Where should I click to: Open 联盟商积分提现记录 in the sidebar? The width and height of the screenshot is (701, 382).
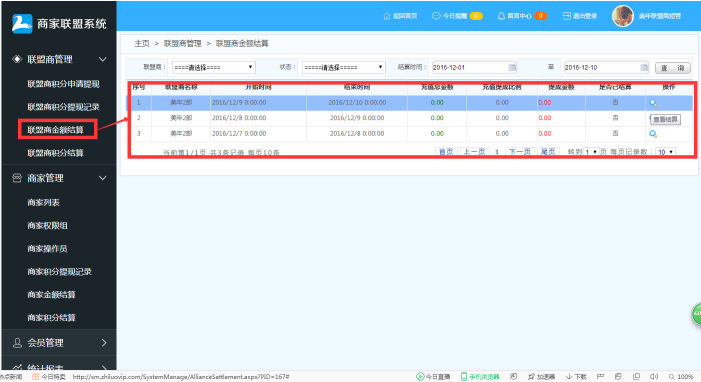(63, 107)
